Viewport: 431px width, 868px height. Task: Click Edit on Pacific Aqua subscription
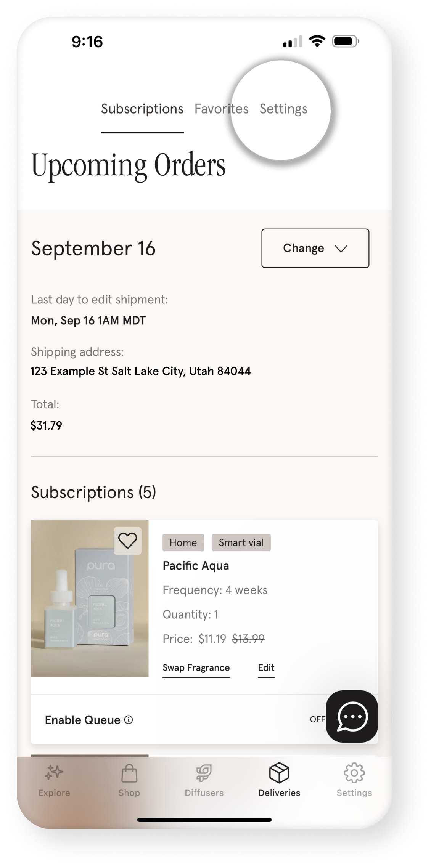(x=266, y=667)
